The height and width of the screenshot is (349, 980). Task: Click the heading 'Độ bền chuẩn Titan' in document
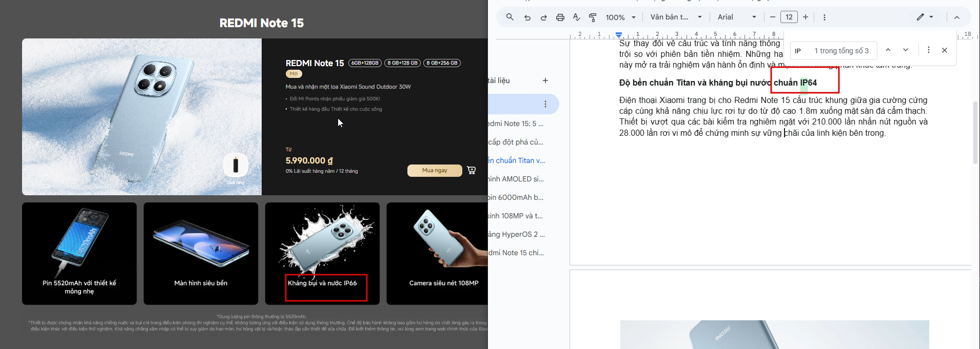tap(718, 83)
